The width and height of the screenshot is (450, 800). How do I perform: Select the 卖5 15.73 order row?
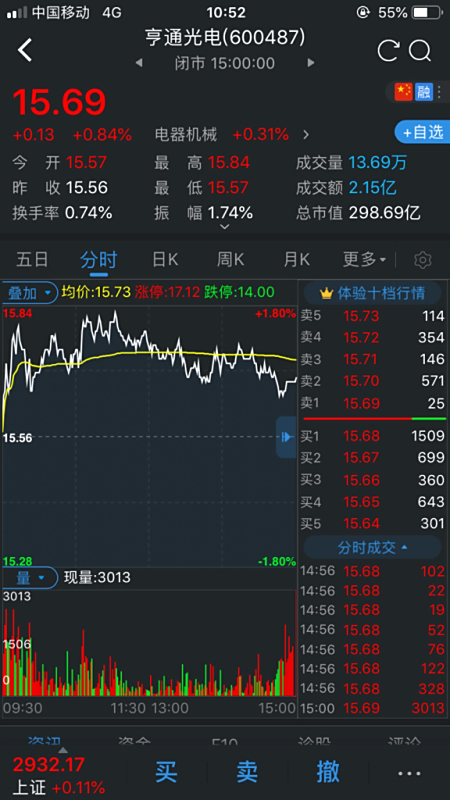tap(372, 316)
